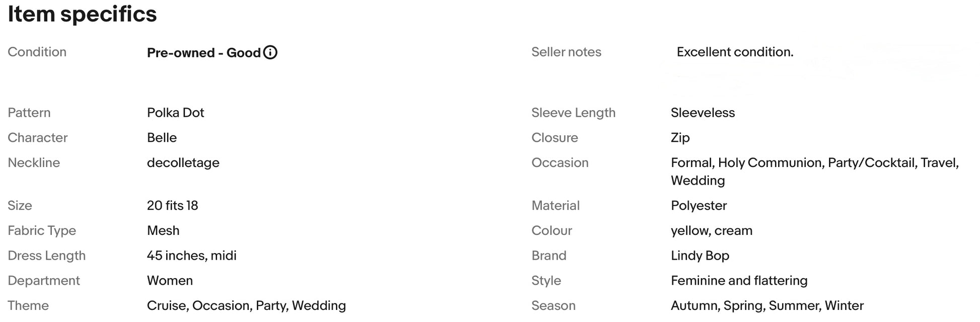Click the Mesh fabric type value
This screenshot has height=322, width=980.
click(x=163, y=231)
